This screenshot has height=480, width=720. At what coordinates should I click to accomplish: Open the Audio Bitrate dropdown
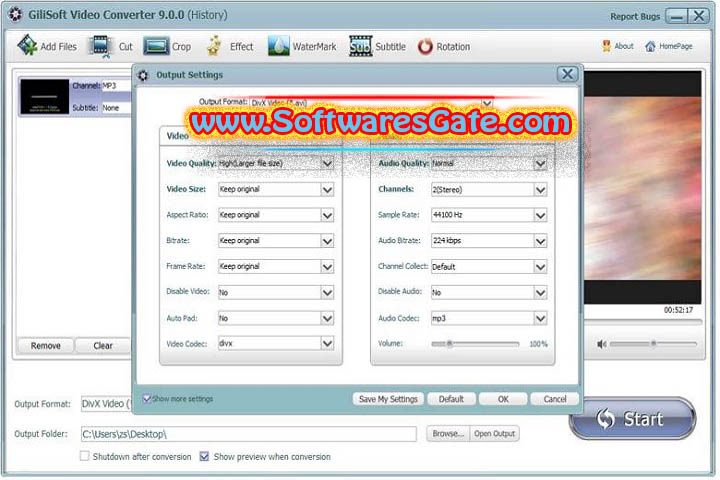(x=540, y=241)
